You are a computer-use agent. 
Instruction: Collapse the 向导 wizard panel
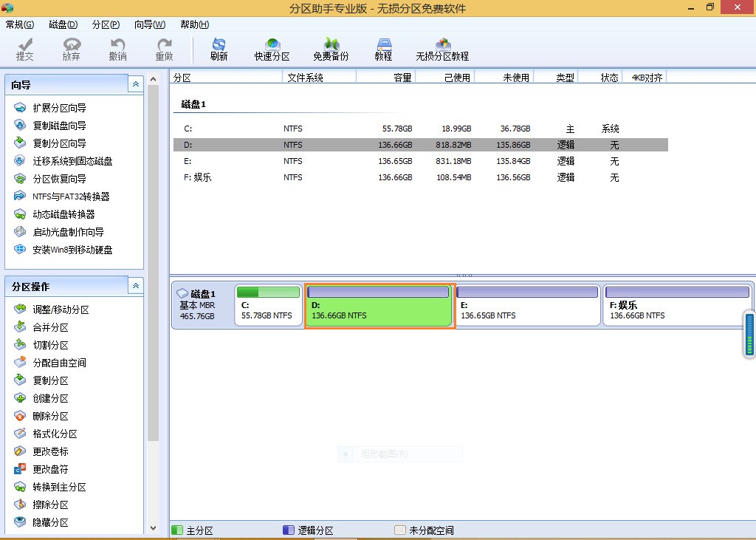click(x=135, y=85)
